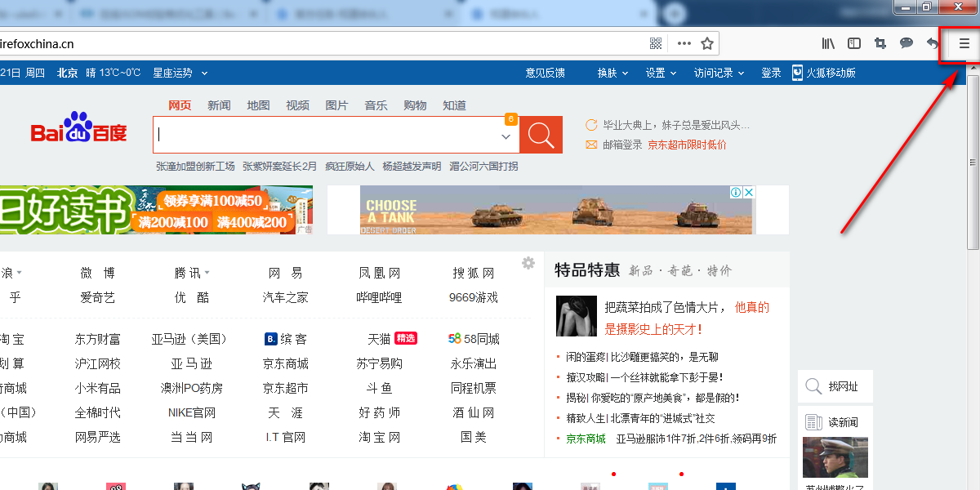Click the page vertical scrollbar thumb

tap(973, 162)
